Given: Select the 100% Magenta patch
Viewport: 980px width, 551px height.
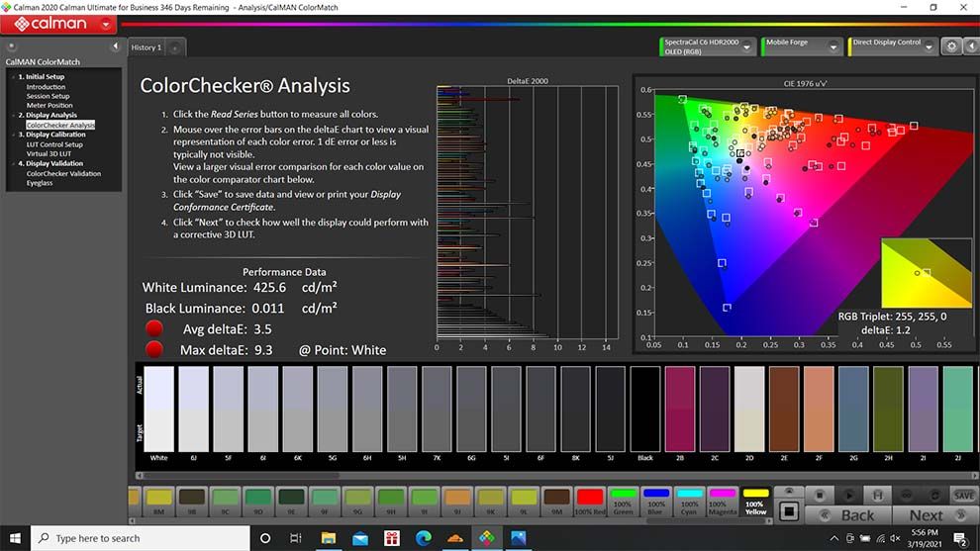Looking at the screenshot, I should click(x=722, y=502).
